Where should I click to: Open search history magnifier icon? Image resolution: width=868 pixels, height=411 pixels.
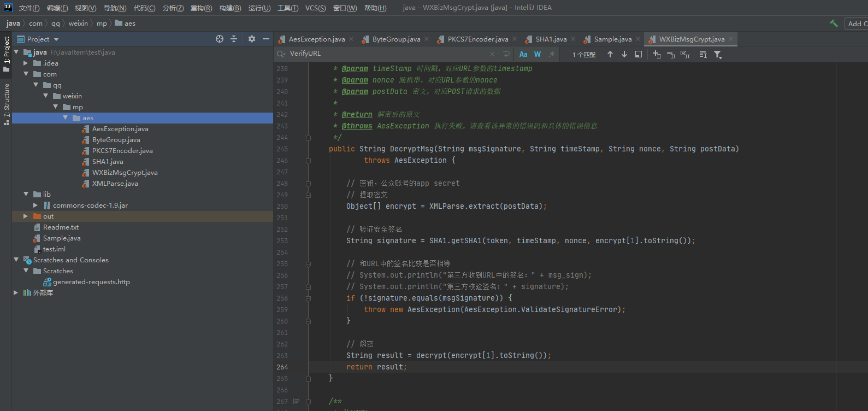[x=281, y=54]
